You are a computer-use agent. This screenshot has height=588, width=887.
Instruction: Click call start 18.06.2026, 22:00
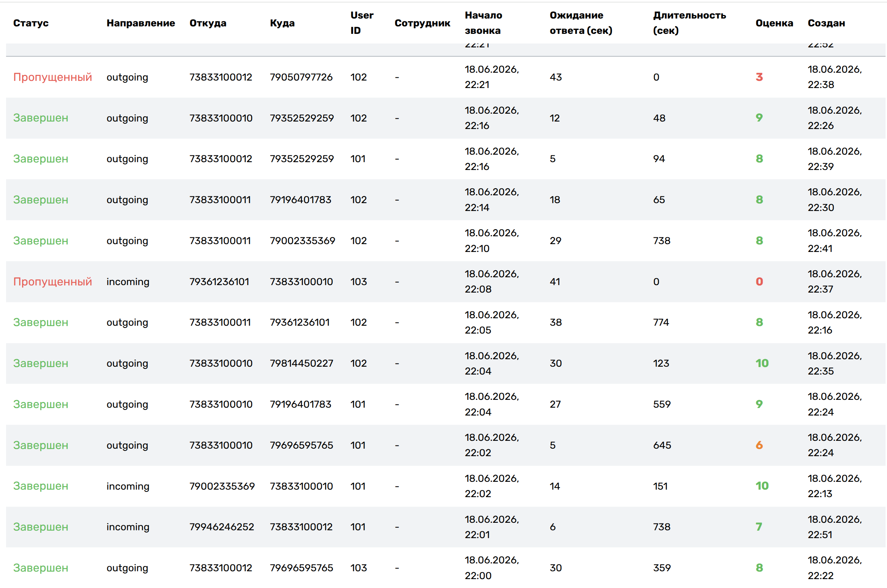point(491,568)
